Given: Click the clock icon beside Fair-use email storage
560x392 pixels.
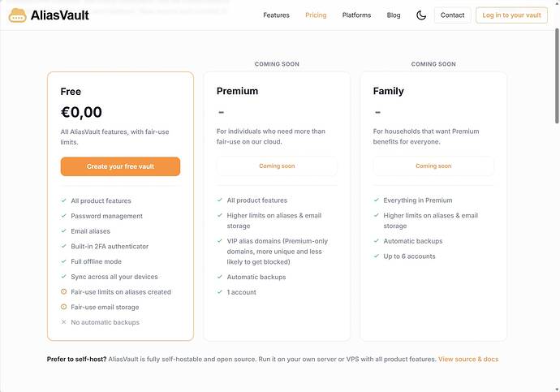Looking at the screenshot, I should click(x=63, y=307).
